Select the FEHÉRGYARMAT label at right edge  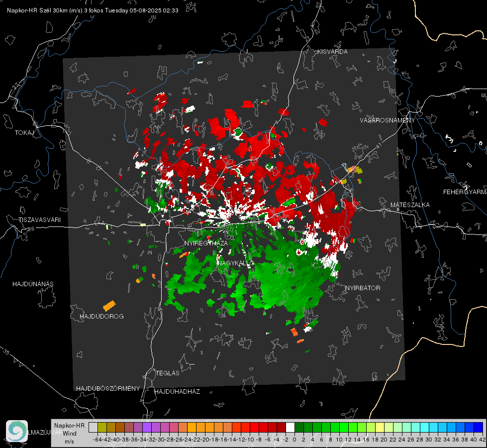pyautogui.click(x=465, y=192)
